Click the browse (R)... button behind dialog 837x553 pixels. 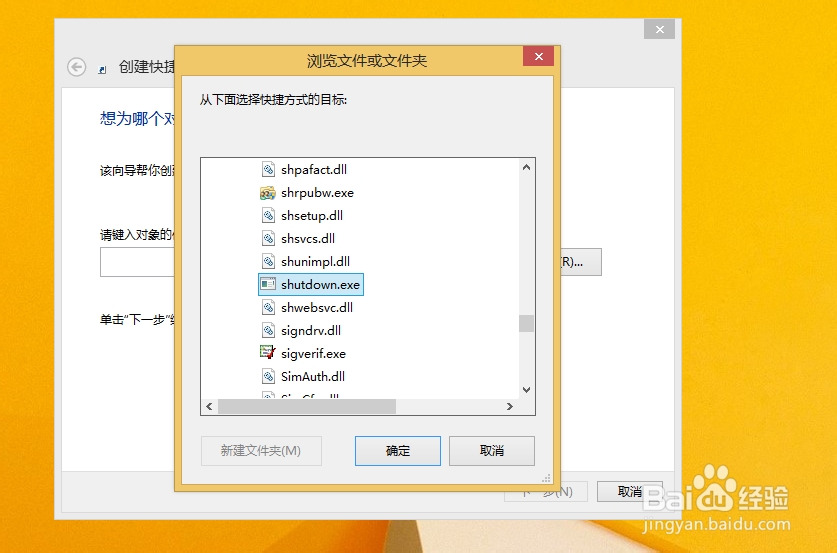coord(580,262)
